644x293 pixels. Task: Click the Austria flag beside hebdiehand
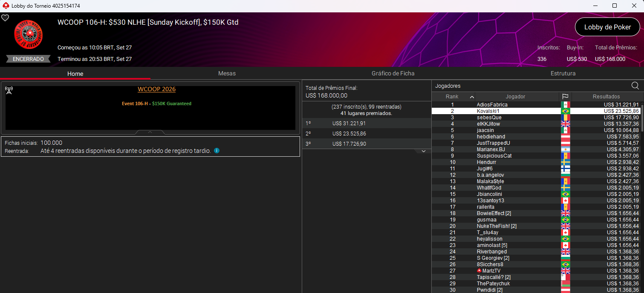(565, 137)
